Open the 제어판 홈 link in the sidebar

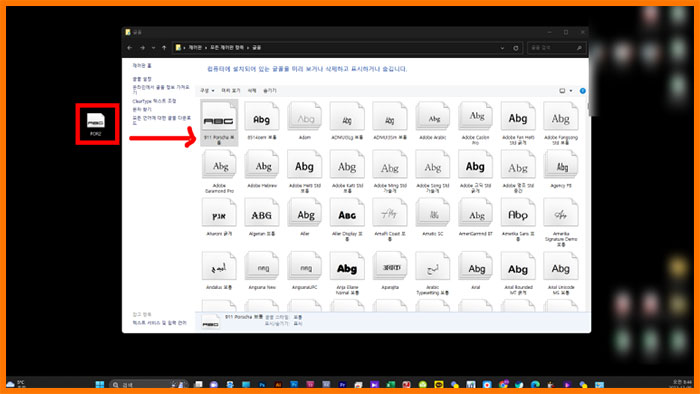(142, 66)
